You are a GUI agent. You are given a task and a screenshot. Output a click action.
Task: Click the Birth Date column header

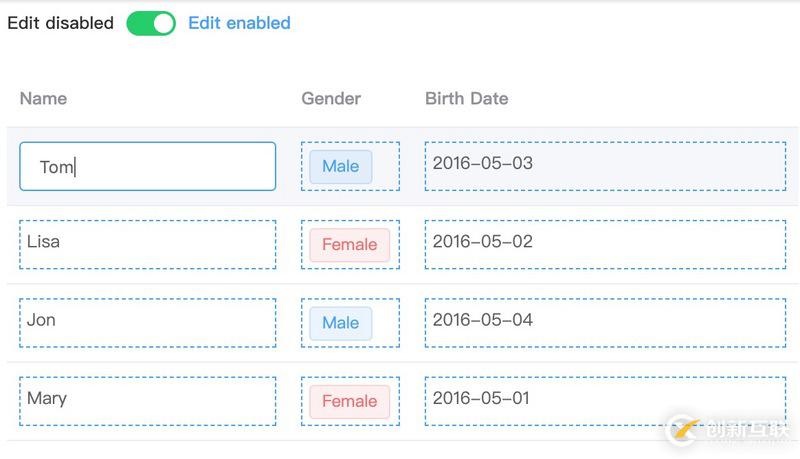point(466,98)
